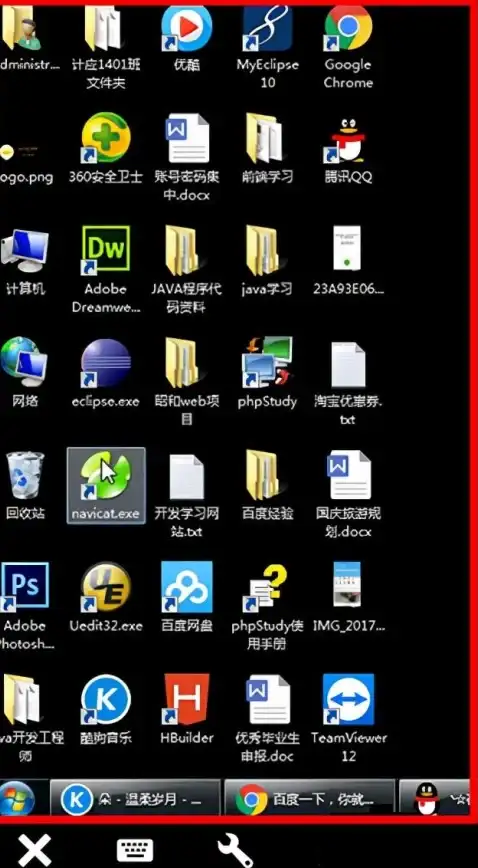The image size is (478, 868).
Task: Launch TeamViewer 12 shortcut
Action: coord(348,700)
